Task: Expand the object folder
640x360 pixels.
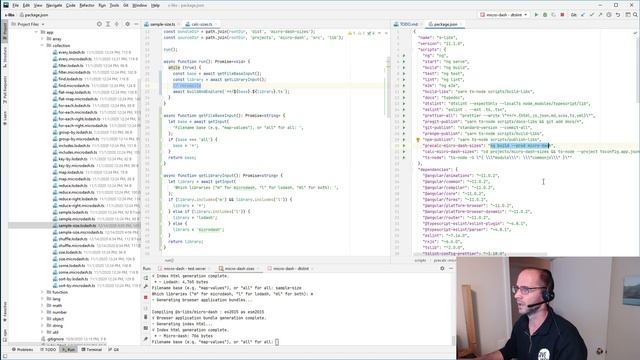Action: 42,319
